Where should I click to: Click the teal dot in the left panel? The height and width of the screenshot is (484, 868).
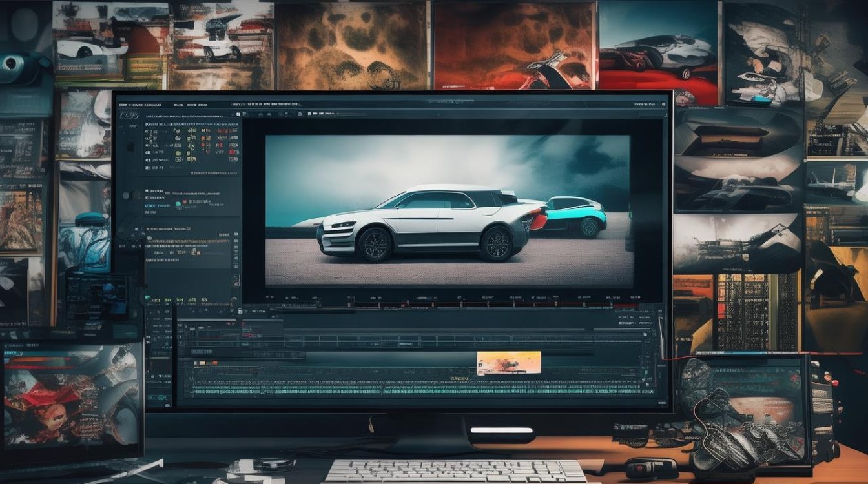pos(178,205)
